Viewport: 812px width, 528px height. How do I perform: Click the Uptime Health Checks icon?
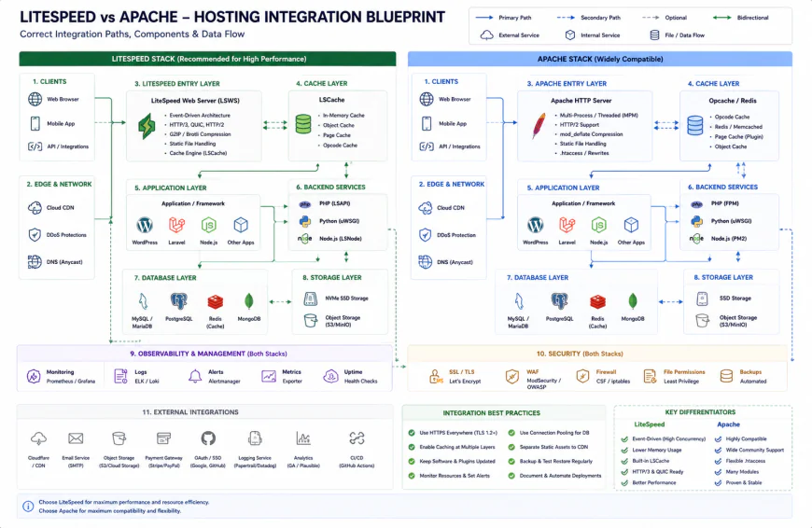[x=330, y=376]
